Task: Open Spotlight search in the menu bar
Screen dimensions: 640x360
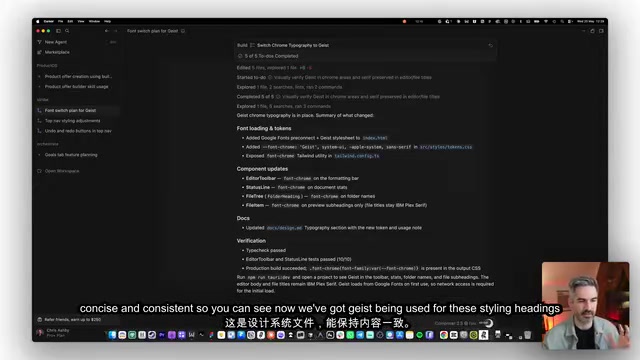Action: (562, 21)
